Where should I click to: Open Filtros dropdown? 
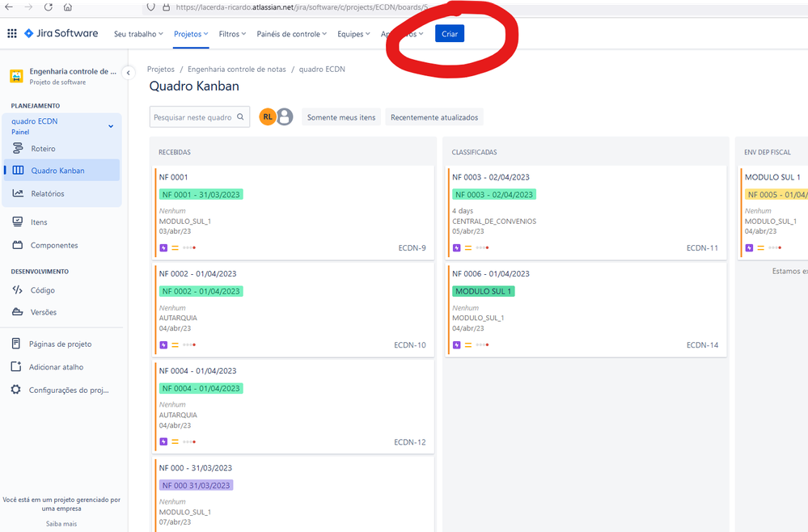232,34
